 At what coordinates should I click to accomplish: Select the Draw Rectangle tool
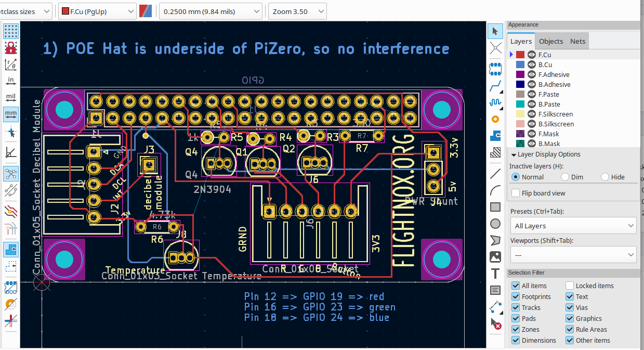(495, 207)
